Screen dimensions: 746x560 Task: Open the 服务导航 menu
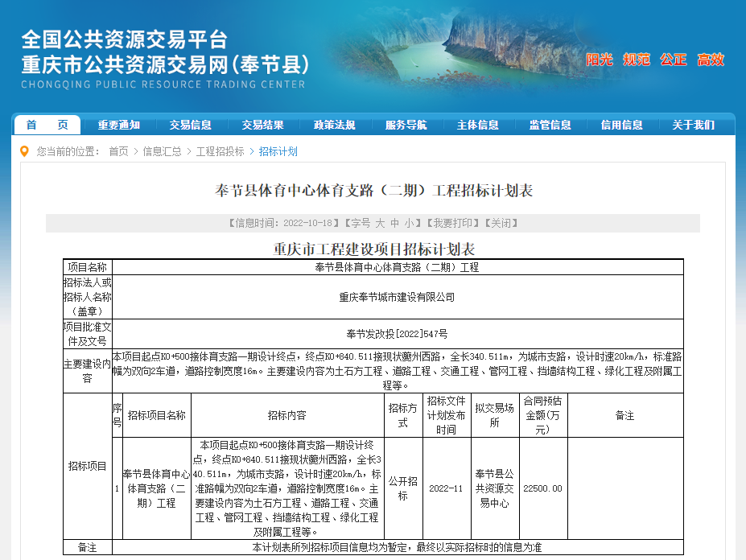click(406, 125)
